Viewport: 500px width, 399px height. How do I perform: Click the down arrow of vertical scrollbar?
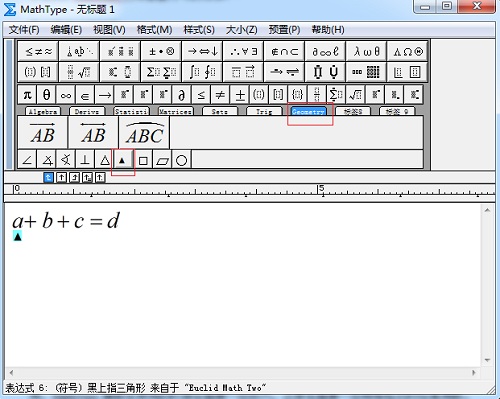487,360
